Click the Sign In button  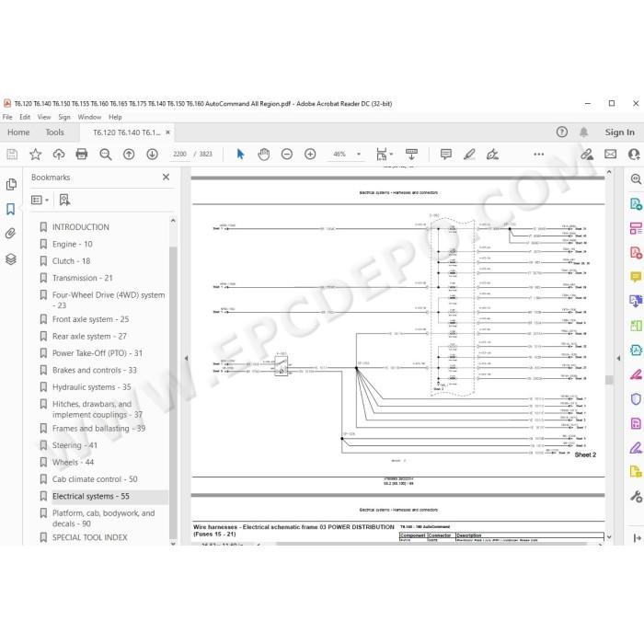(619, 132)
